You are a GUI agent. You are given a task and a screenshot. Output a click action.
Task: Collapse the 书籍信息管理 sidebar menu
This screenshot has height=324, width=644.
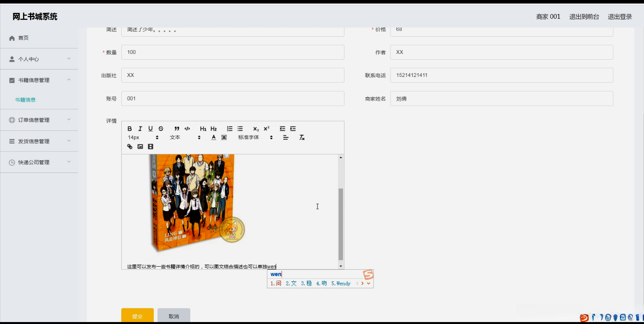39,80
